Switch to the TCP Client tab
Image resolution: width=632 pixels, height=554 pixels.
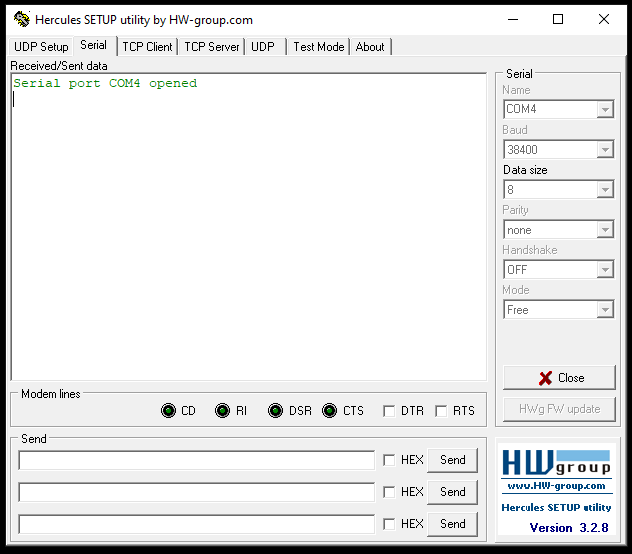tap(147, 47)
